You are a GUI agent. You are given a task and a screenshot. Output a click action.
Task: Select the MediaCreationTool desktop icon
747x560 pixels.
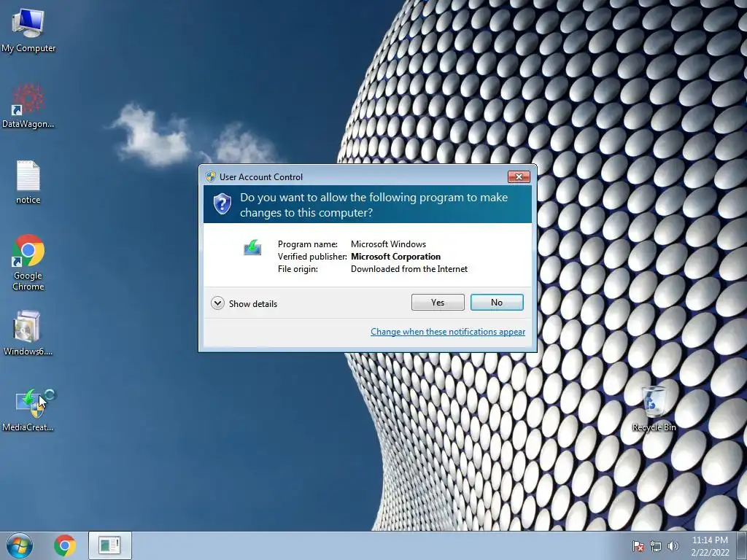[28, 410]
